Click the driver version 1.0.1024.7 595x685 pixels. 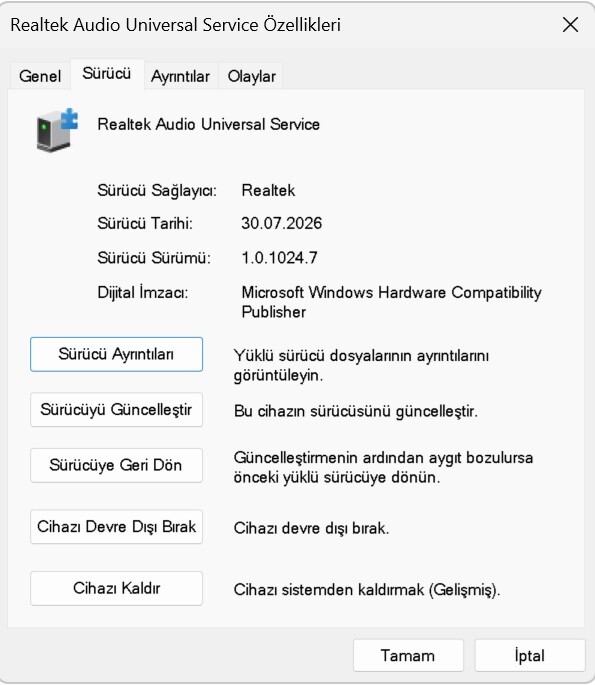[x=279, y=257]
